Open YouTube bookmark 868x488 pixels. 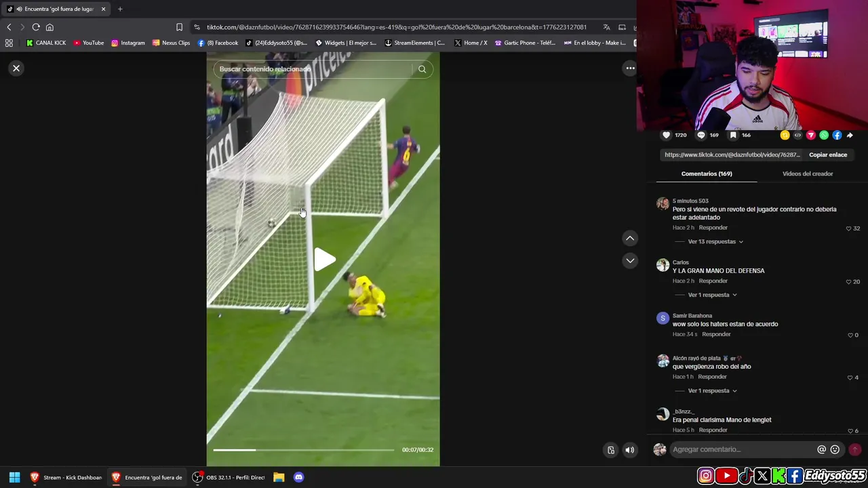click(x=89, y=43)
